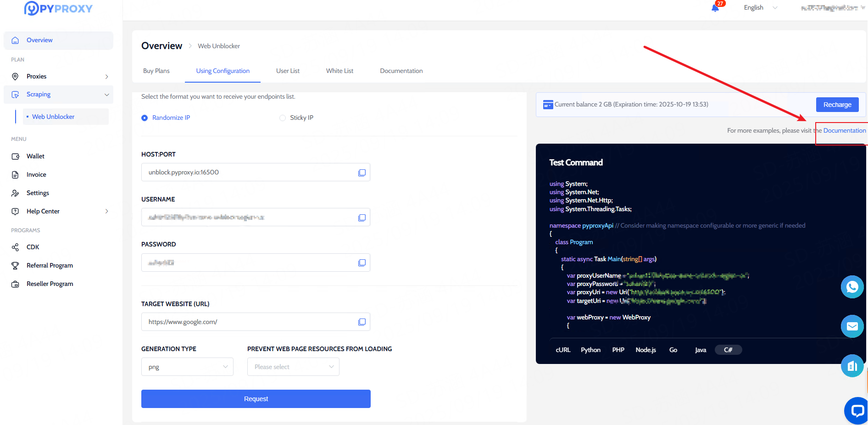Viewport: 868px width, 425px height.
Task: Copy the USERNAME value
Action: [362, 218]
